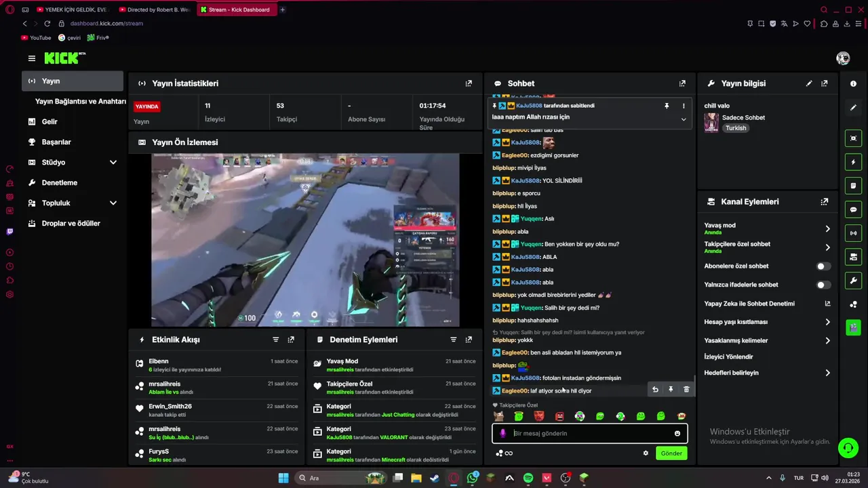
Task: Click the chat scrollbar
Action: pos(694,385)
